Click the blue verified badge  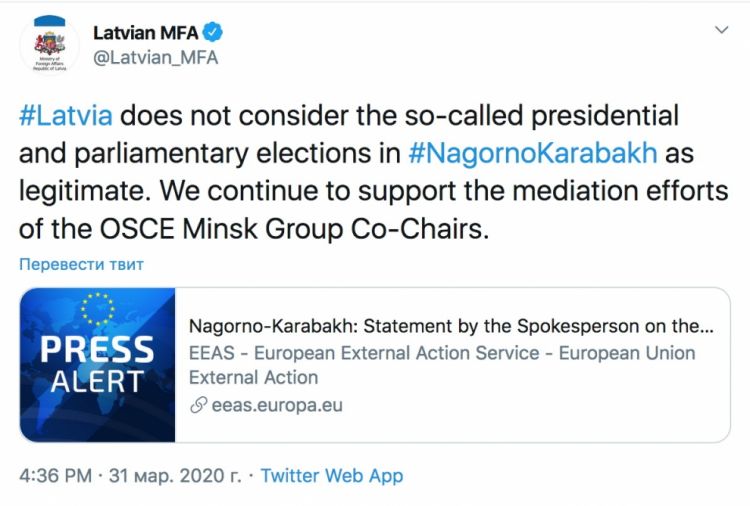[x=212, y=32]
